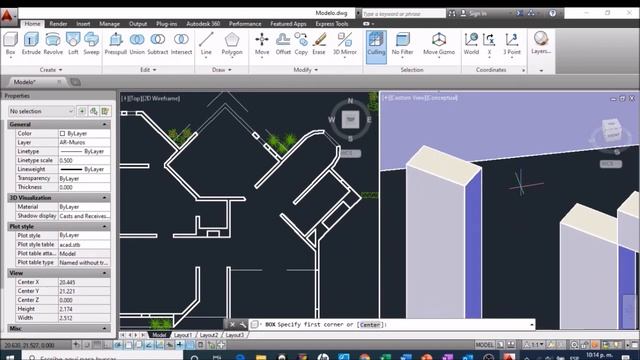This screenshot has height=360, width=640.
Task: Click the Linetype scale value field
Action: 84,160
